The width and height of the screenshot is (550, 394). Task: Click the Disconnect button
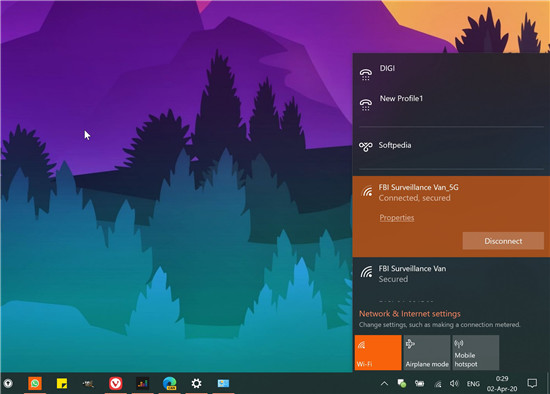(x=503, y=241)
